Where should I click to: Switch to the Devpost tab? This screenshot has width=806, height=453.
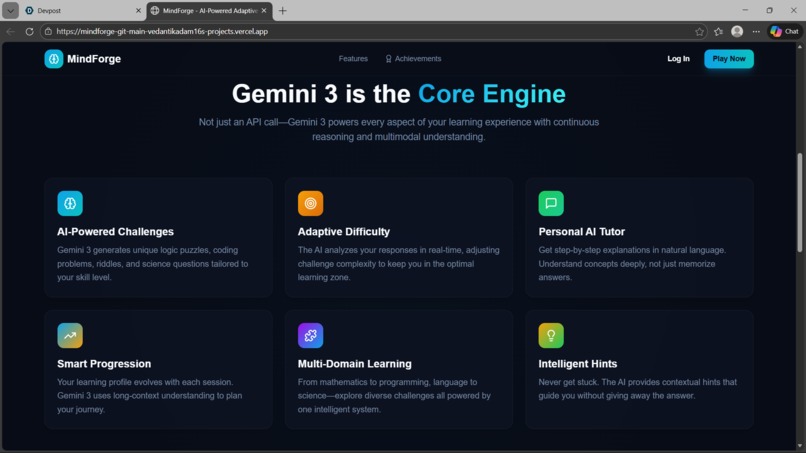[82, 10]
